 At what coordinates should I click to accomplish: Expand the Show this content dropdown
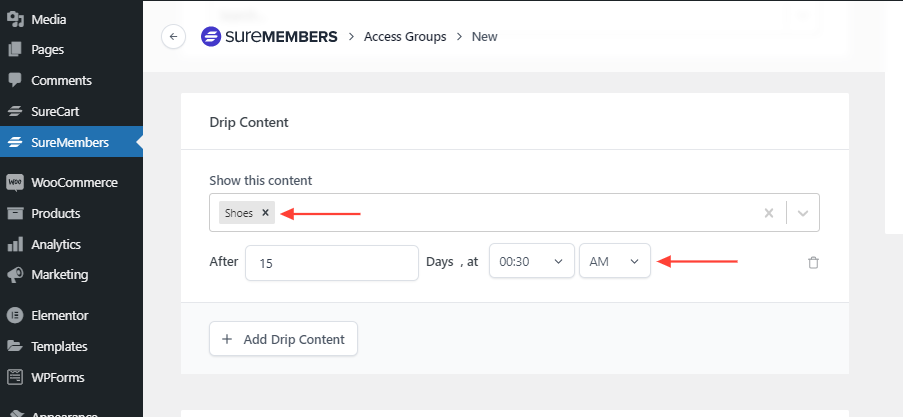pos(803,213)
